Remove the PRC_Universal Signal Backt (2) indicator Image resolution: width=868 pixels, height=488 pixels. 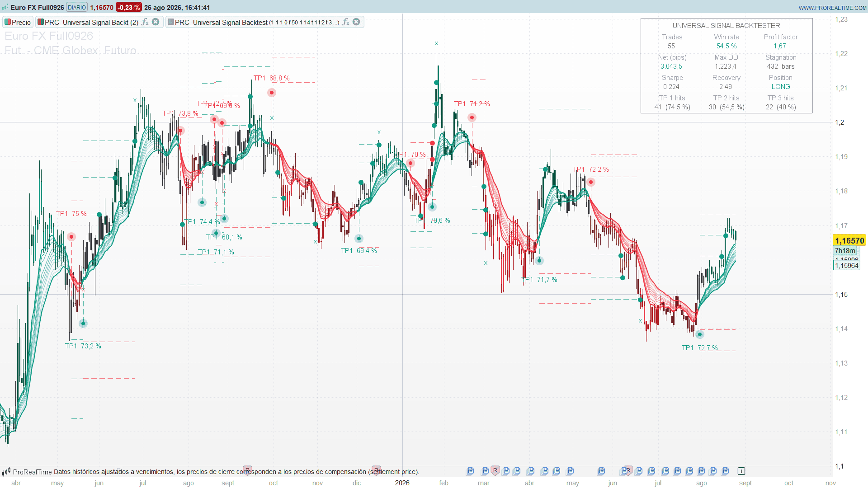click(x=156, y=22)
